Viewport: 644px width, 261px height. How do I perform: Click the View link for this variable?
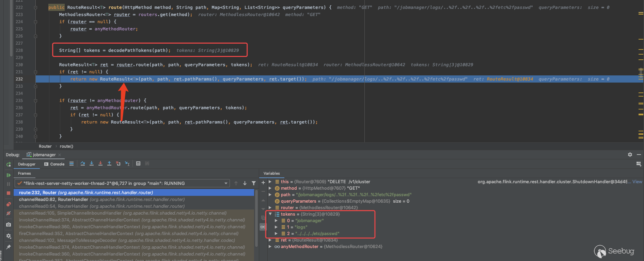point(637,182)
